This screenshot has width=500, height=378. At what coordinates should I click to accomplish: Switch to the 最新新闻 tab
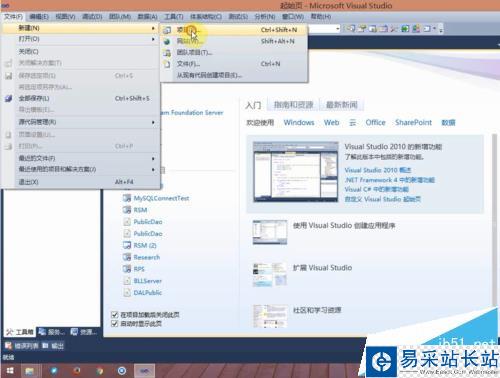(342, 105)
